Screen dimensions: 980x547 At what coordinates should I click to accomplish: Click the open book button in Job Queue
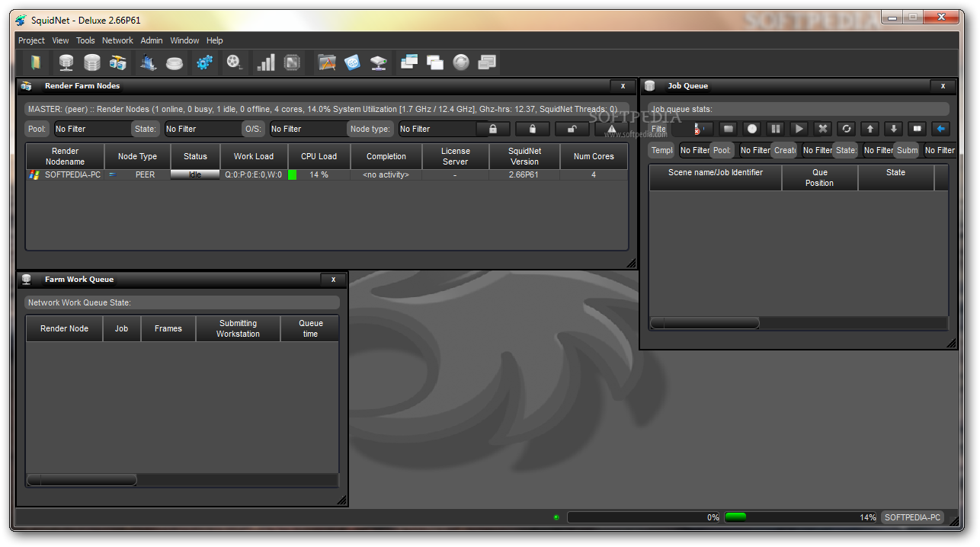coord(918,129)
